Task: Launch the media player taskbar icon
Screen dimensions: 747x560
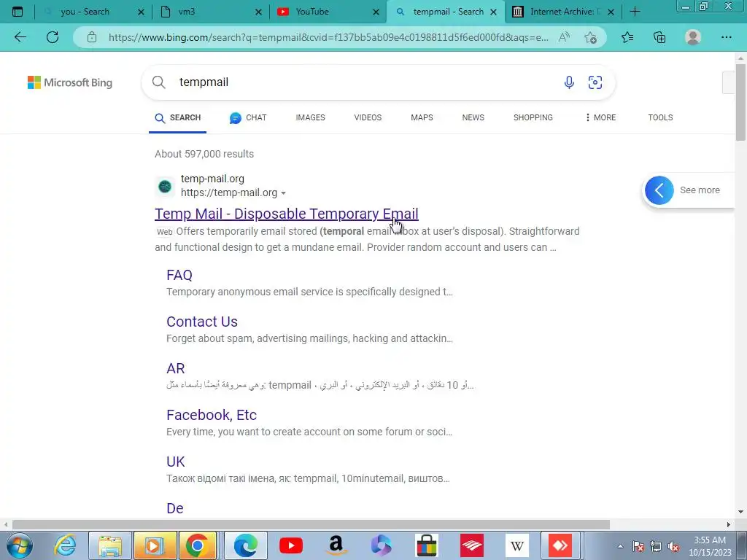Action: pyautogui.click(x=155, y=545)
